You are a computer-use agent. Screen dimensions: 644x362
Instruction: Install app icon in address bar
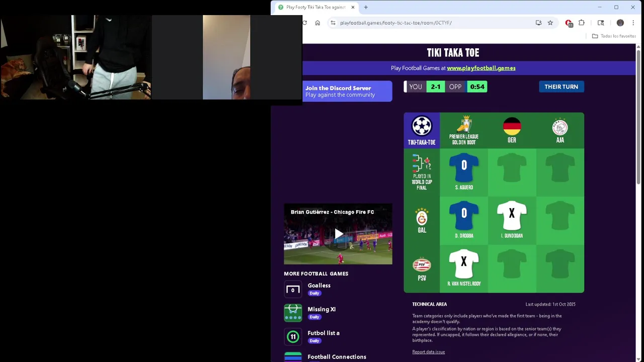[538, 23]
